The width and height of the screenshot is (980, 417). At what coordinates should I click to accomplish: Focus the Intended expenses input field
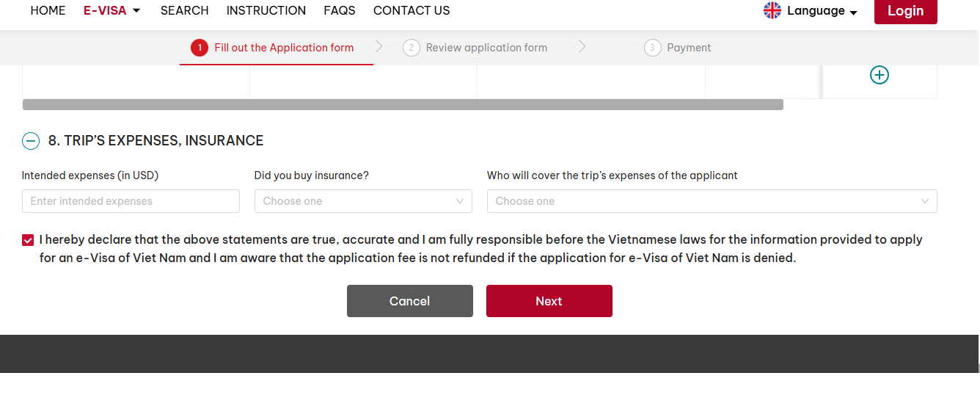(x=131, y=201)
